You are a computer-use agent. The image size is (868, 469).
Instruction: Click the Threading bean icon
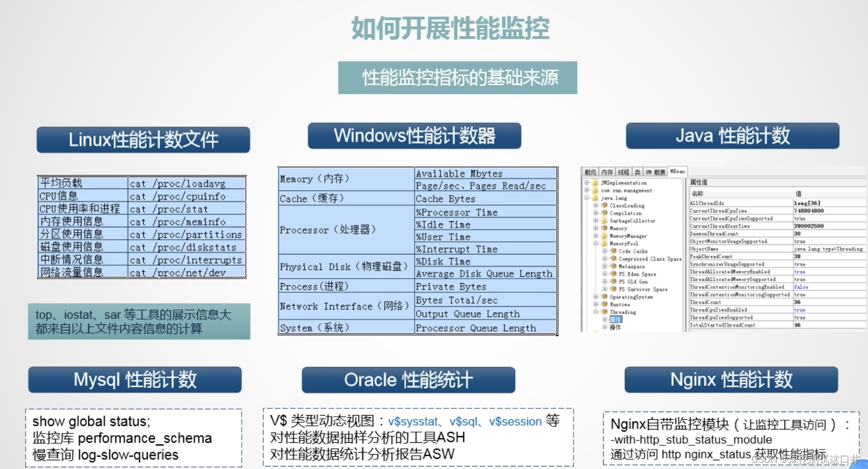tap(604, 312)
